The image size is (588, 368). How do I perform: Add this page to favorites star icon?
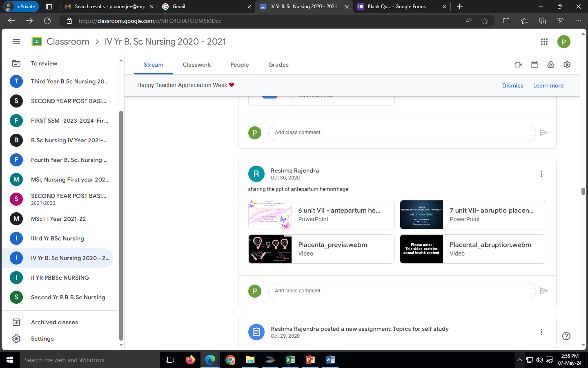click(x=485, y=21)
